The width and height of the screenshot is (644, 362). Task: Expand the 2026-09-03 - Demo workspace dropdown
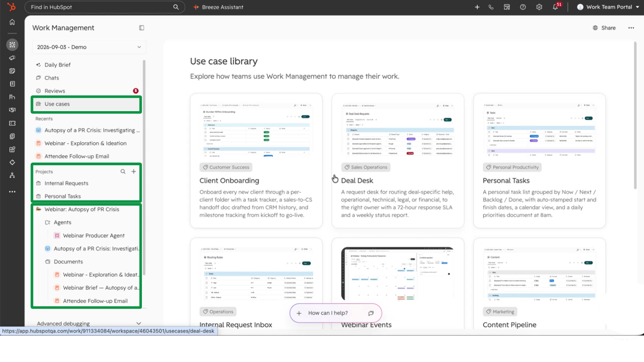point(89,47)
